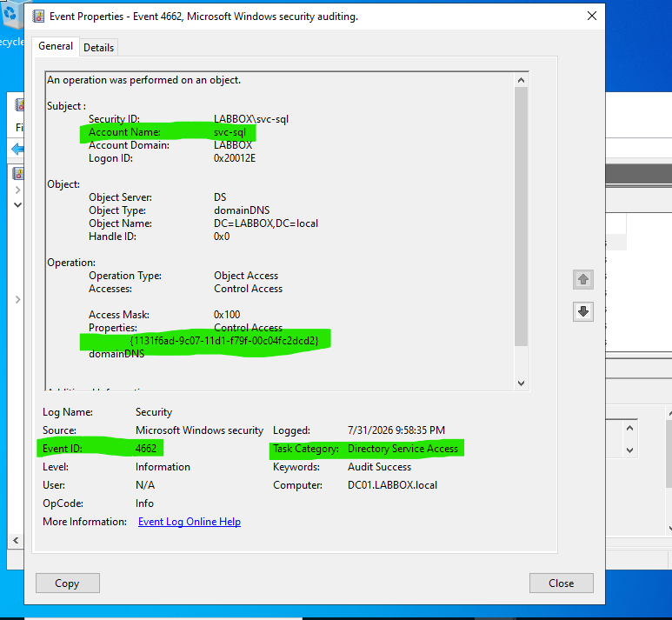Show the next event with the down arrow button
Viewport: 672px width, 620px height.
(582, 311)
